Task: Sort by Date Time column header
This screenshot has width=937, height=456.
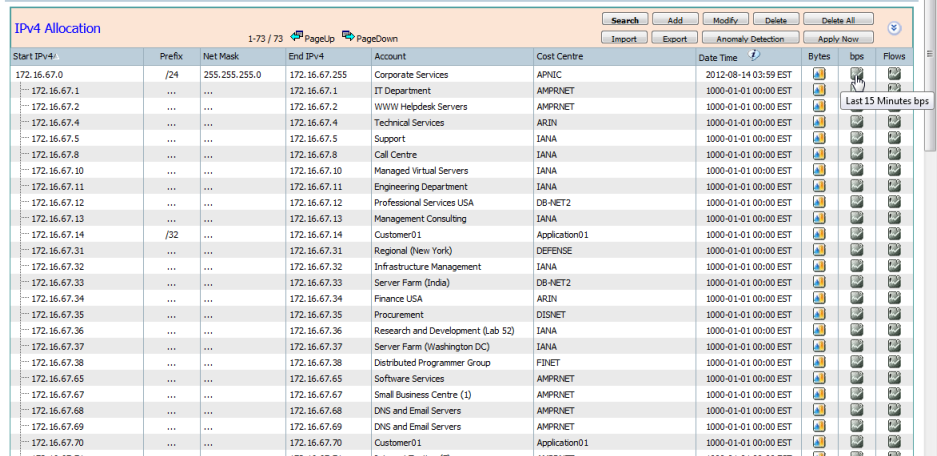Action: click(718, 57)
